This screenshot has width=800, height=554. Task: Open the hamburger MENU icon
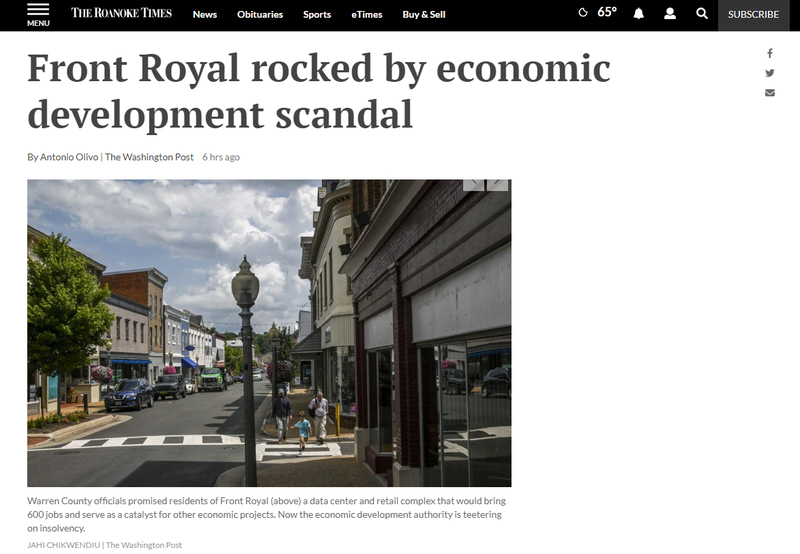(38, 14)
